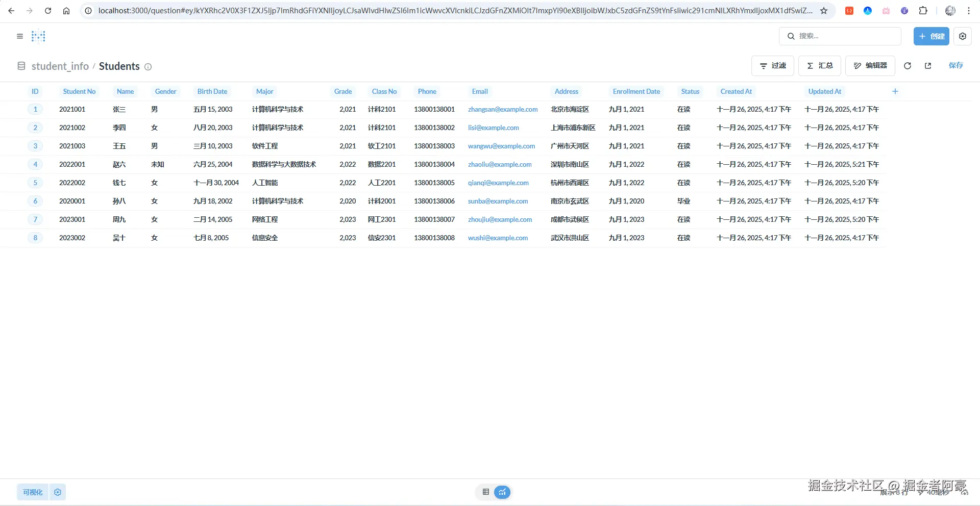Image resolution: width=980 pixels, height=506 pixels.
Task: Open the 汇总 summarize button
Action: (820, 66)
